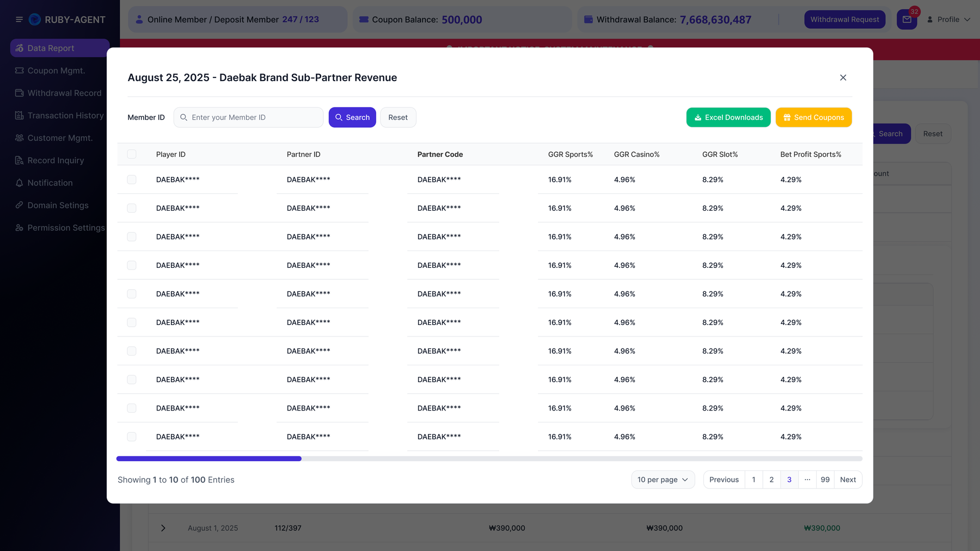
Task: Check the seventh DAEBAK**** row checkbox
Action: coord(132,351)
